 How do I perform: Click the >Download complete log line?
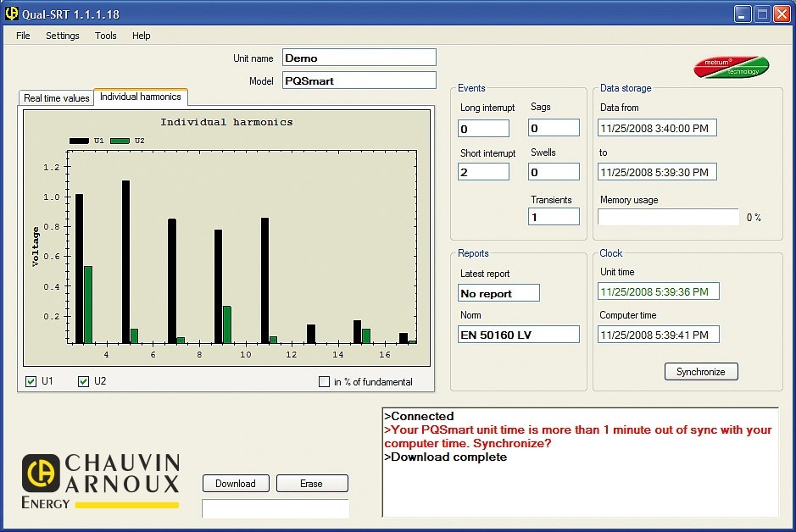446,457
